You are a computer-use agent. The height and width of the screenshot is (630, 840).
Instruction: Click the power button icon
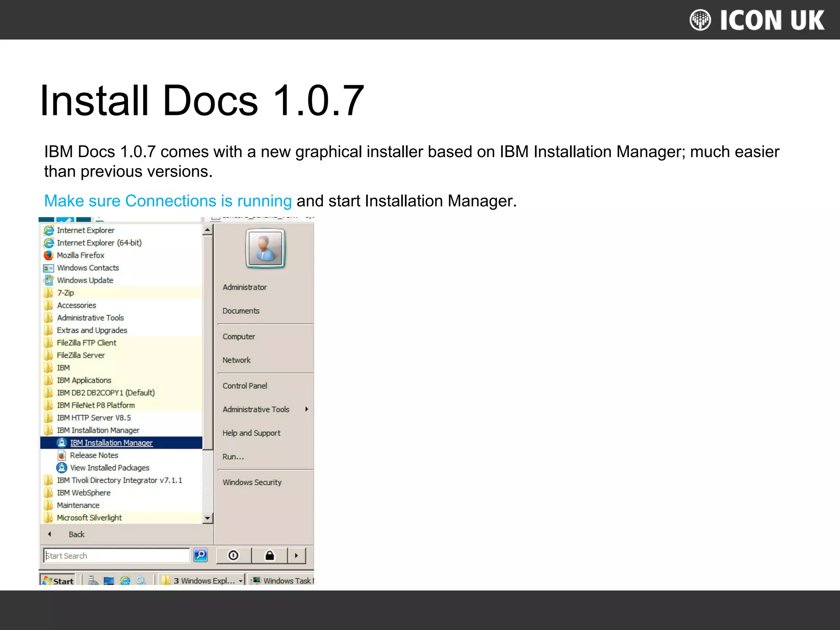(233, 556)
